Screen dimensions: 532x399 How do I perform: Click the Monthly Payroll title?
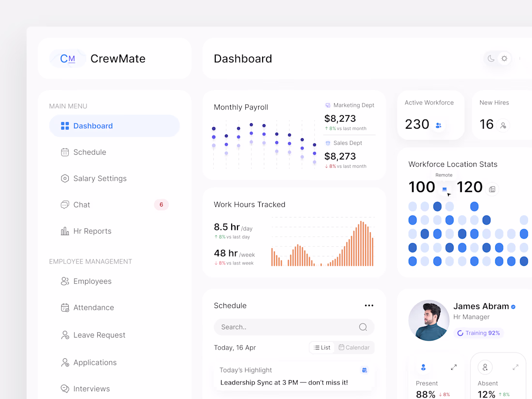(241, 107)
